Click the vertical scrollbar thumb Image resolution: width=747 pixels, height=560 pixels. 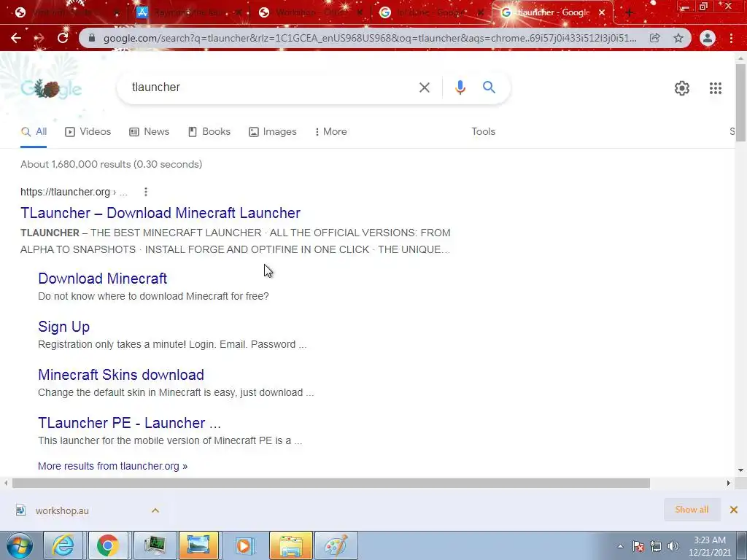click(x=740, y=103)
